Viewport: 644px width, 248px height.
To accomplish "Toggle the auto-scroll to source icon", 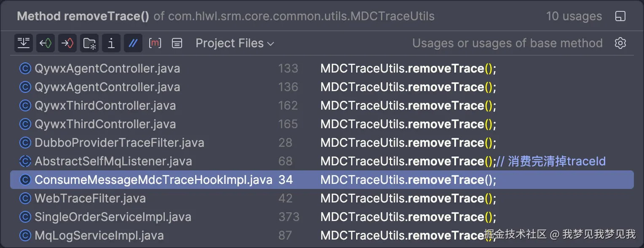I will [24, 43].
